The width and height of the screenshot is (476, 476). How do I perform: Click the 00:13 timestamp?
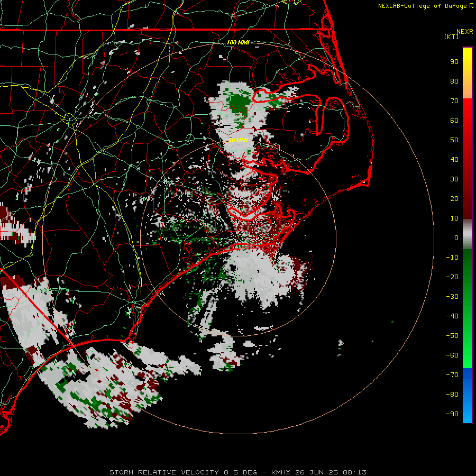tap(354, 472)
